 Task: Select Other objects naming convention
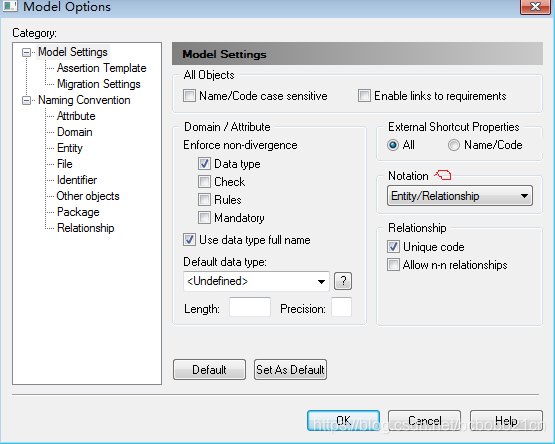pyautogui.click(x=88, y=196)
